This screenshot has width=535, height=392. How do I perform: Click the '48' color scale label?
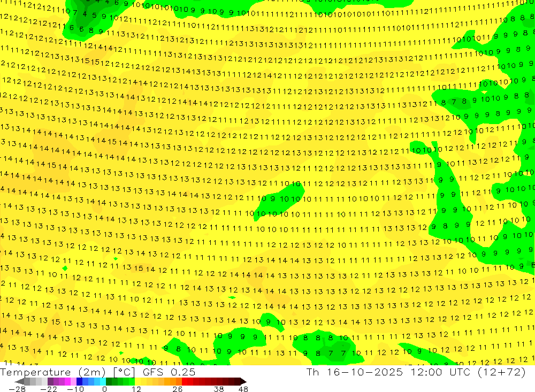(x=243, y=389)
